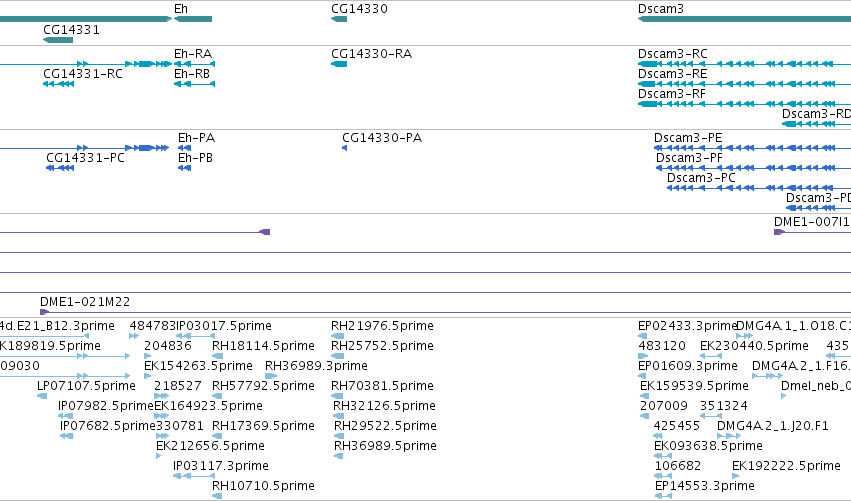Screen dimensions: 851x501
Task: Select the 218527 EST label
Action: 177,386
